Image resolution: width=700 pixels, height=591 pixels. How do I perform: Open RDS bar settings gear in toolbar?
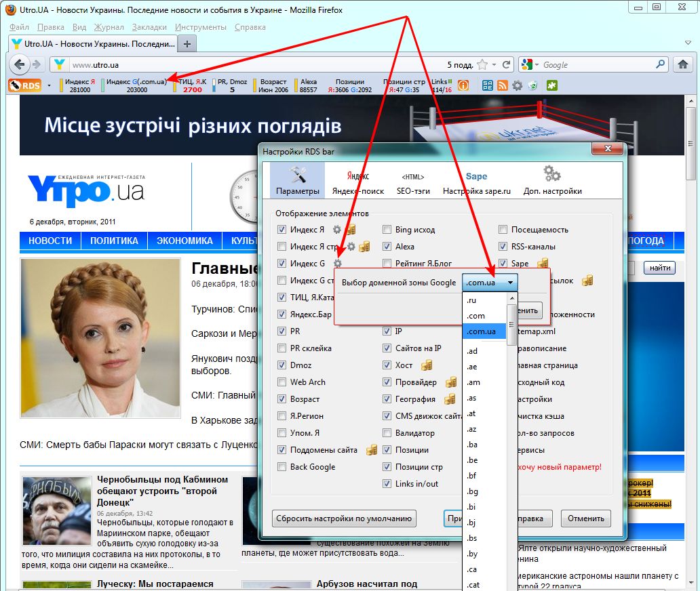(517, 85)
